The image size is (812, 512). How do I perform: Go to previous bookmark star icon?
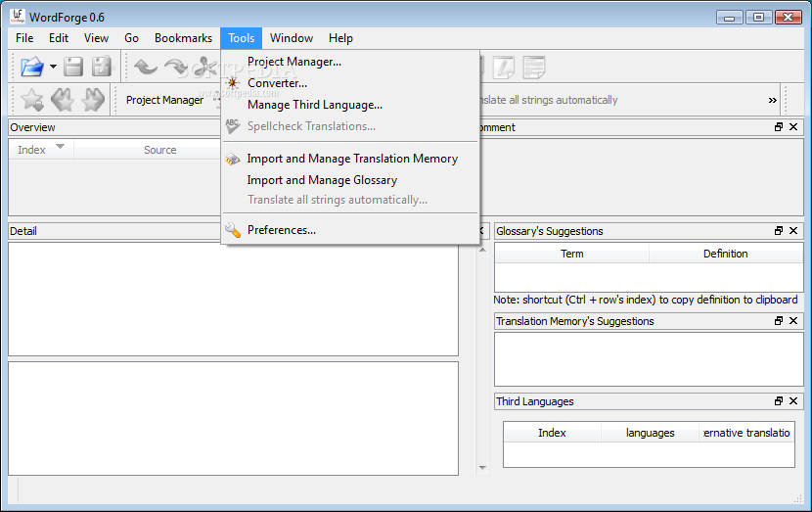63,100
